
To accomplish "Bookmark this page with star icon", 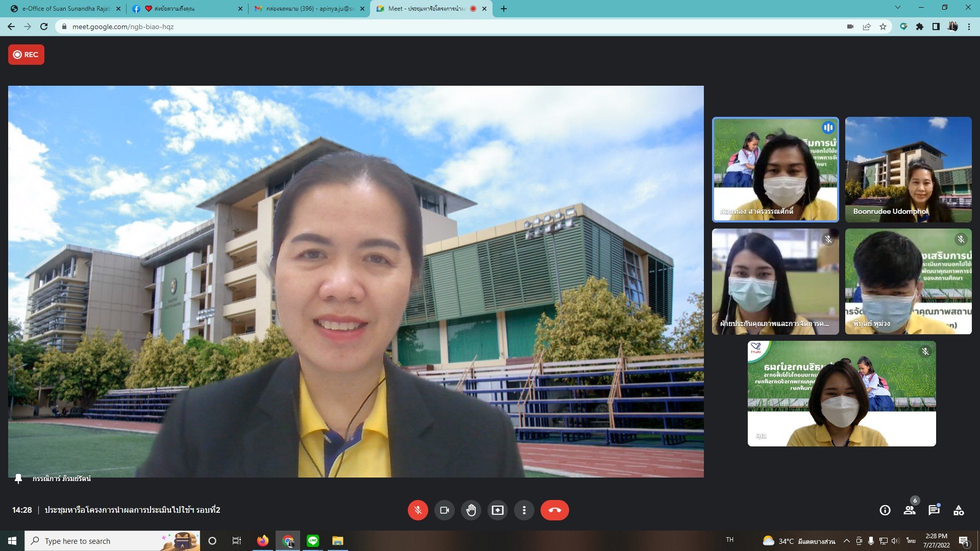I will coord(883,27).
